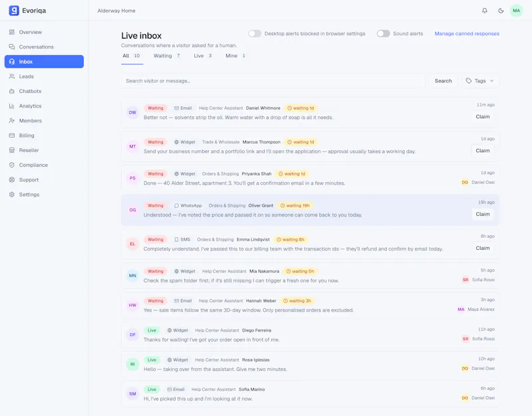The image size is (532, 416).
Task: Click the Alderway Home workspace title
Action: 116,11
